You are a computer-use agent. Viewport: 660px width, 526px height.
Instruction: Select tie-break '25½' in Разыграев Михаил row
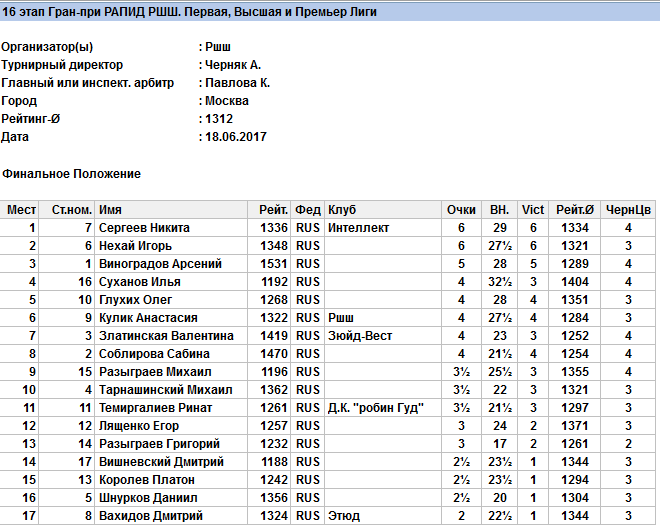pos(500,372)
